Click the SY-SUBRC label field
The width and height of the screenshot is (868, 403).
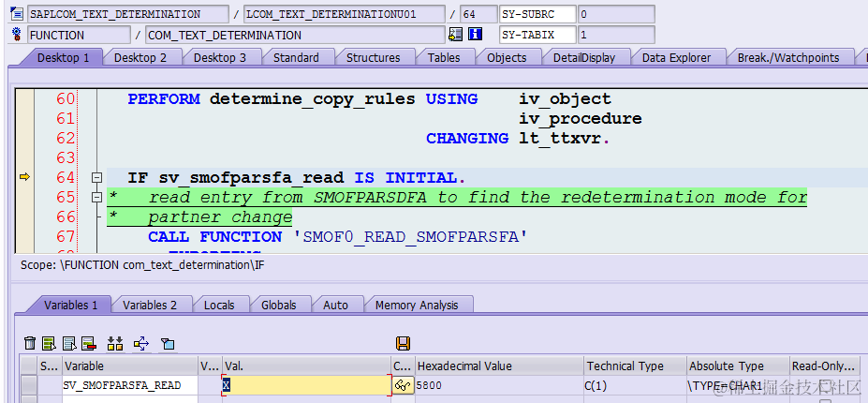click(537, 14)
